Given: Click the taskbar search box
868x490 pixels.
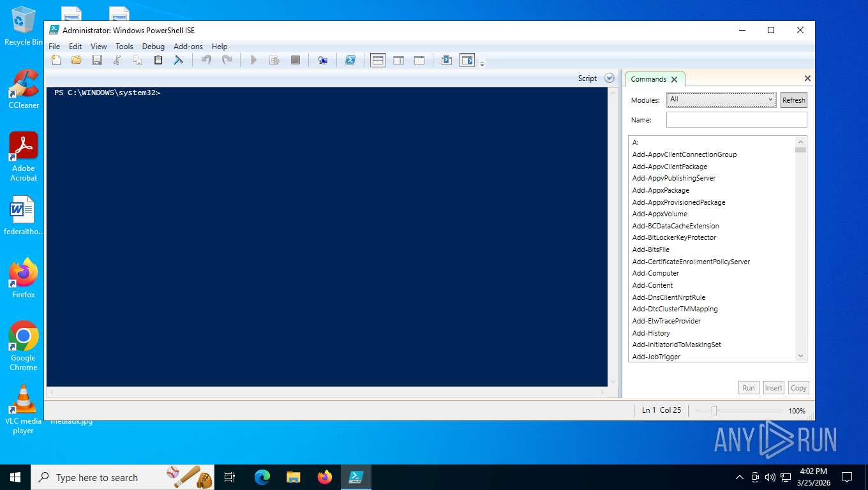Looking at the screenshot, I should coord(123,477).
